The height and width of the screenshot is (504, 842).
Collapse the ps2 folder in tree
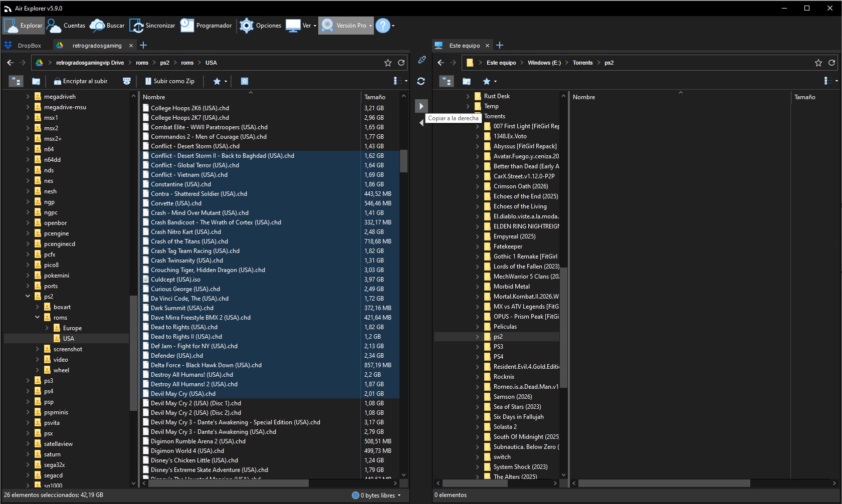pyautogui.click(x=28, y=297)
